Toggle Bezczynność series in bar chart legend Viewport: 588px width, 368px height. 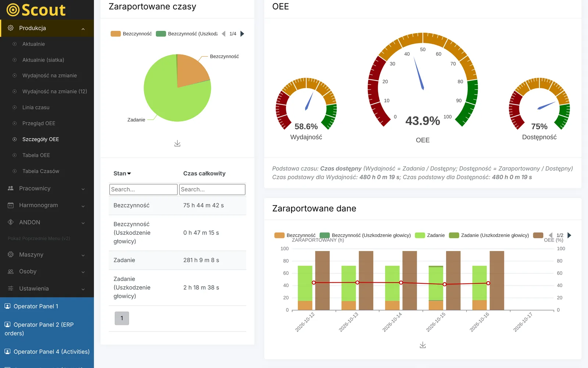point(295,236)
